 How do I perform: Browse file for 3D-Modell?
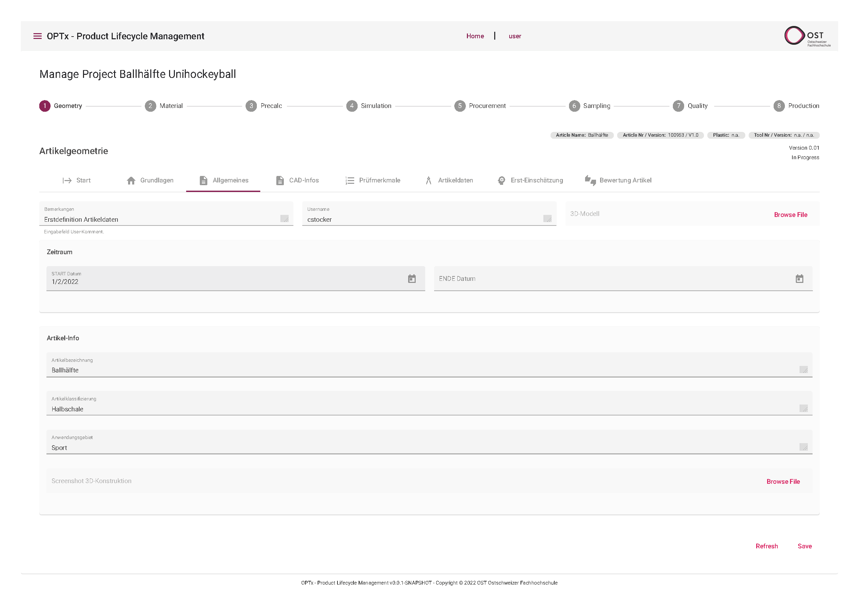[790, 215]
